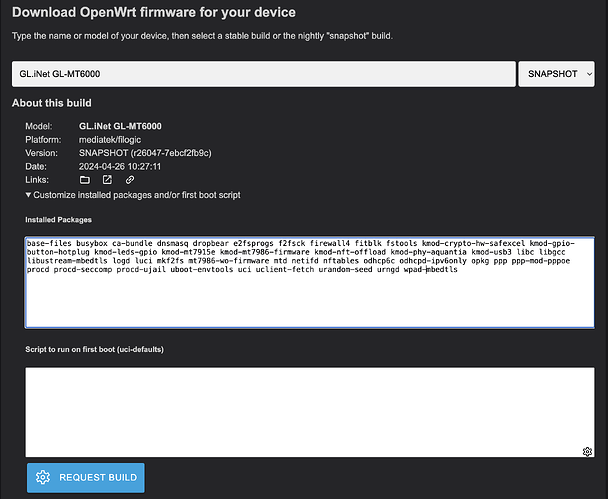Click 'Download OpenWrt firmware' page heading
608x499 pixels.
(154, 12)
